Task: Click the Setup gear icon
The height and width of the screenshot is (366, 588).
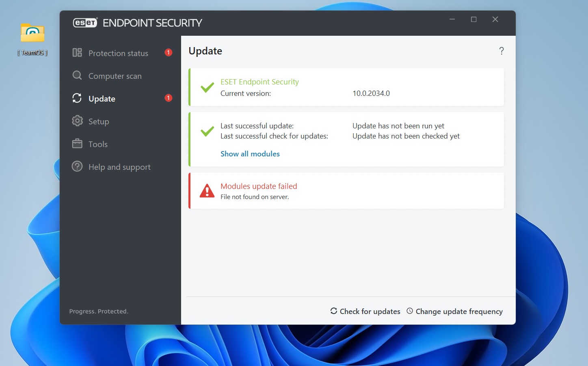Action: click(x=77, y=121)
